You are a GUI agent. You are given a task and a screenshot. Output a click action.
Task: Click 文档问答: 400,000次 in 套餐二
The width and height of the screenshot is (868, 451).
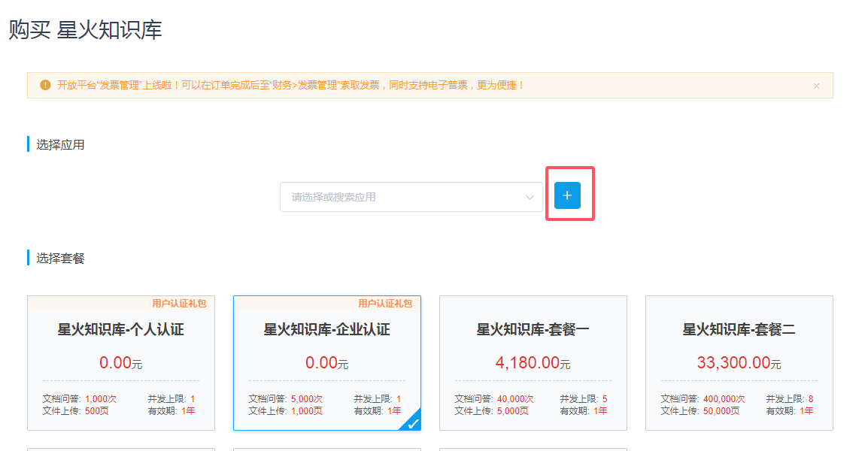click(x=703, y=399)
